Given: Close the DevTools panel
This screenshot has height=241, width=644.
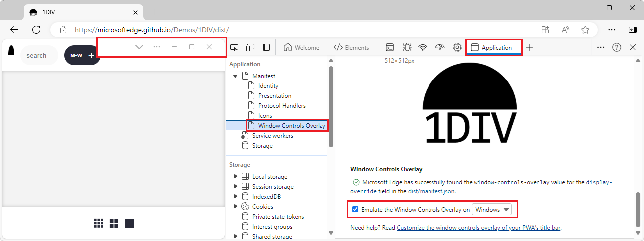Looking at the screenshot, I should pos(633,48).
